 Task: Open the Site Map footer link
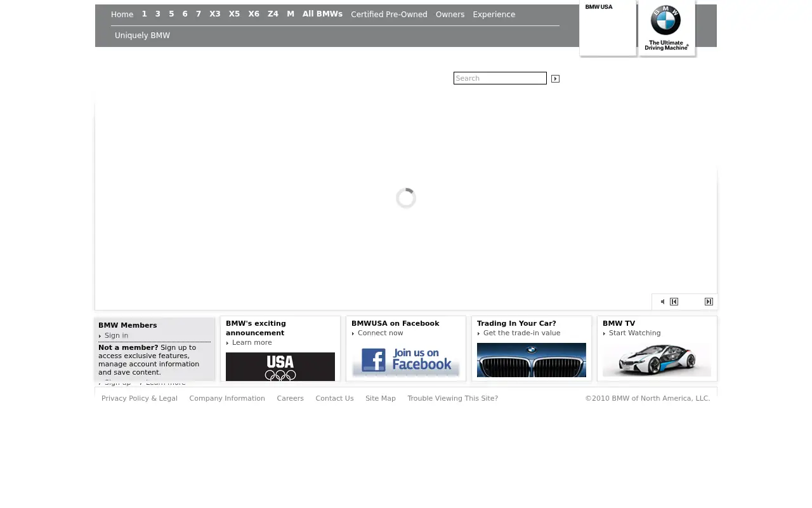[381, 399]
